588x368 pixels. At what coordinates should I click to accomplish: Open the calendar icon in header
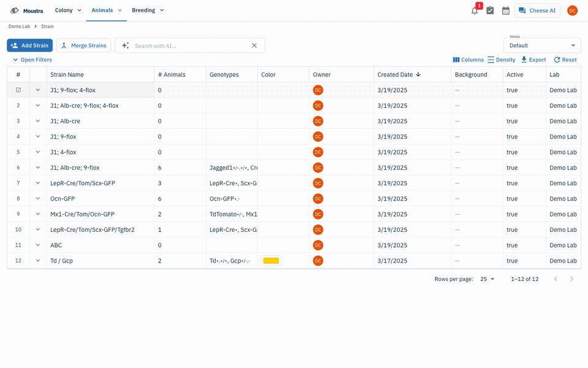point(506,10)
